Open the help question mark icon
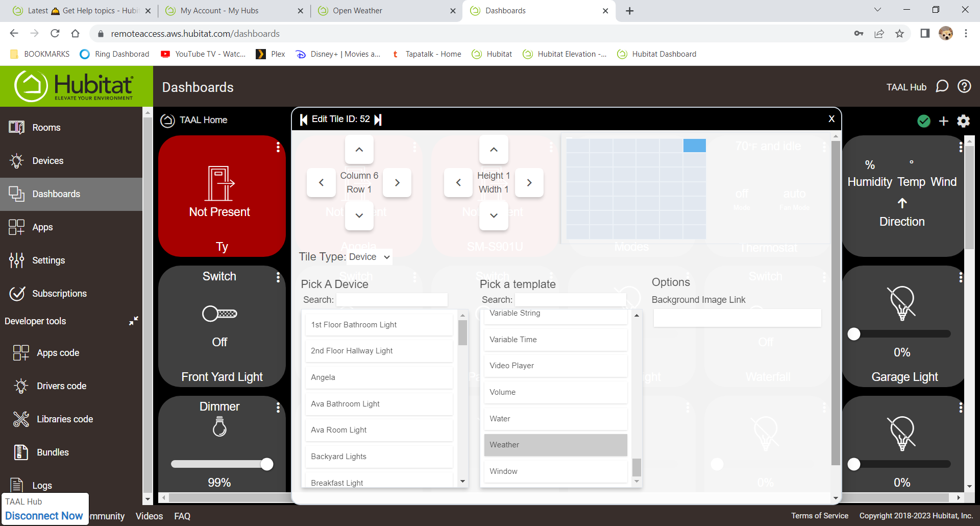This screenshot has width=980, height=526. click(964, 87)
